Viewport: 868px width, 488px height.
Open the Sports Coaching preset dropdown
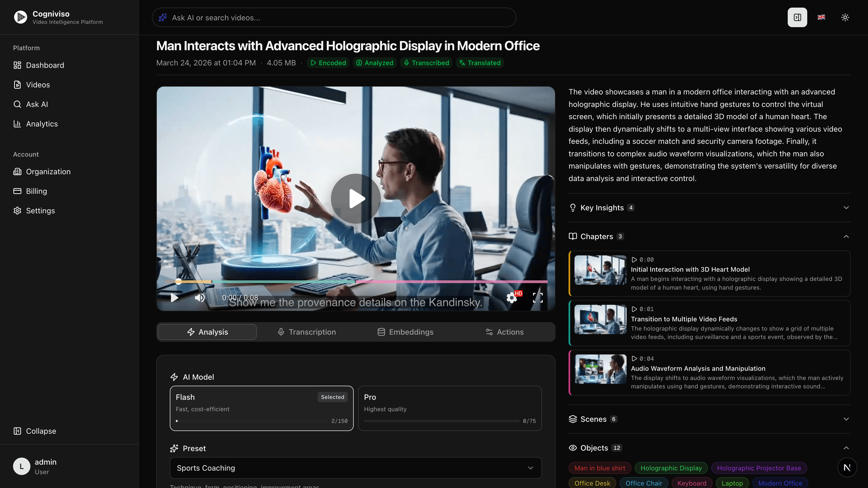[355, 468]
